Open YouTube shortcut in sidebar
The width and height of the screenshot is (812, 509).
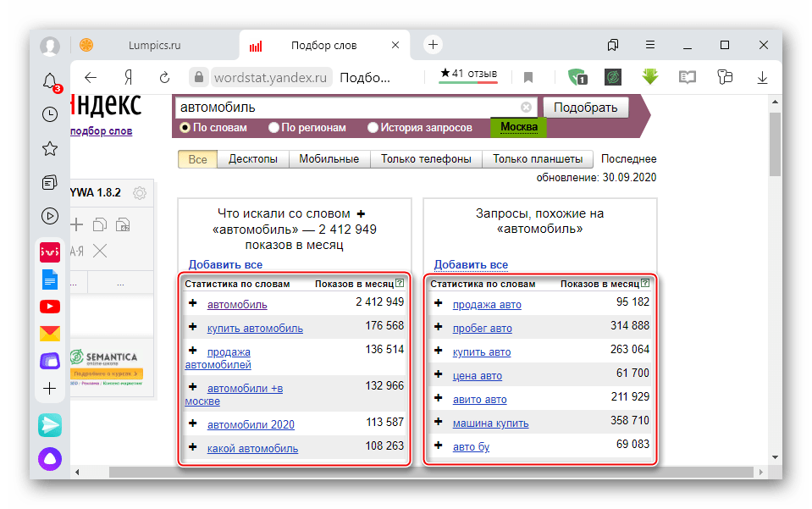[50, 307]
